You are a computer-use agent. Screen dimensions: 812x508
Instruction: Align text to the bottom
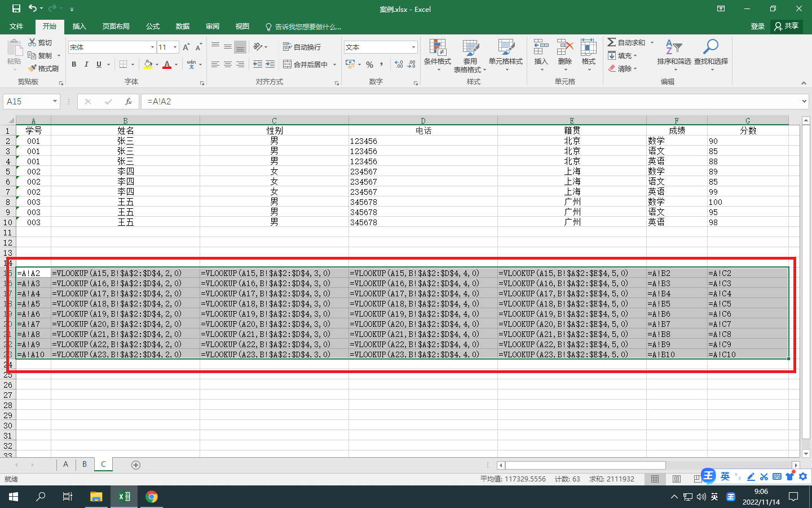pyautogui.click(x=240, y=47)
